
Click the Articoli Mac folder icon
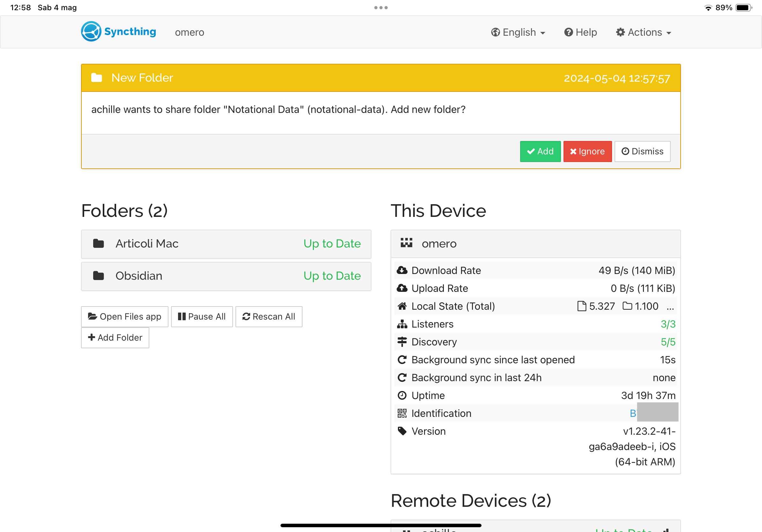point(99,243)
